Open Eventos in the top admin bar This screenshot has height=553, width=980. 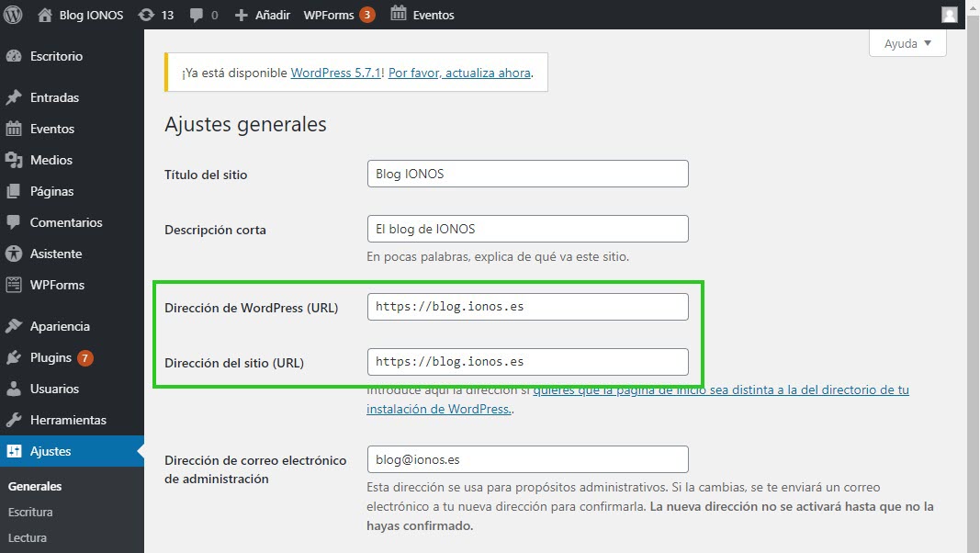434,15
